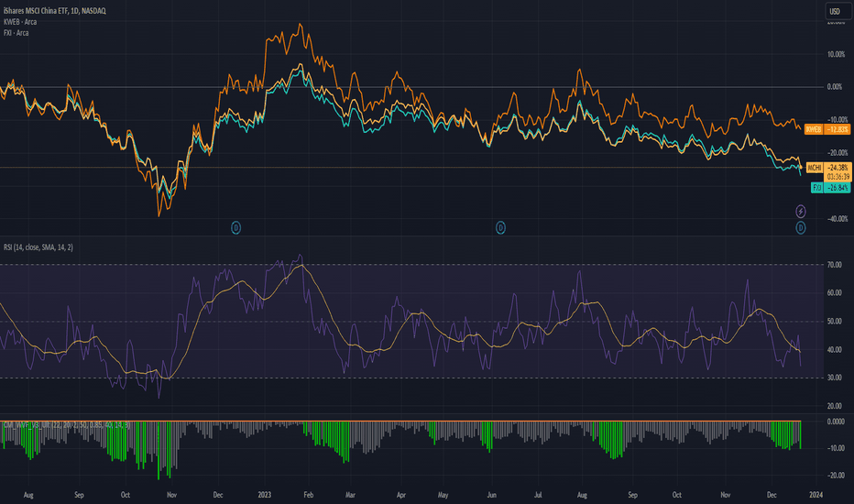Click the 0.0000 WVF scale label
The width and height of the screenshot is (854, 504).
coord(836,422)
